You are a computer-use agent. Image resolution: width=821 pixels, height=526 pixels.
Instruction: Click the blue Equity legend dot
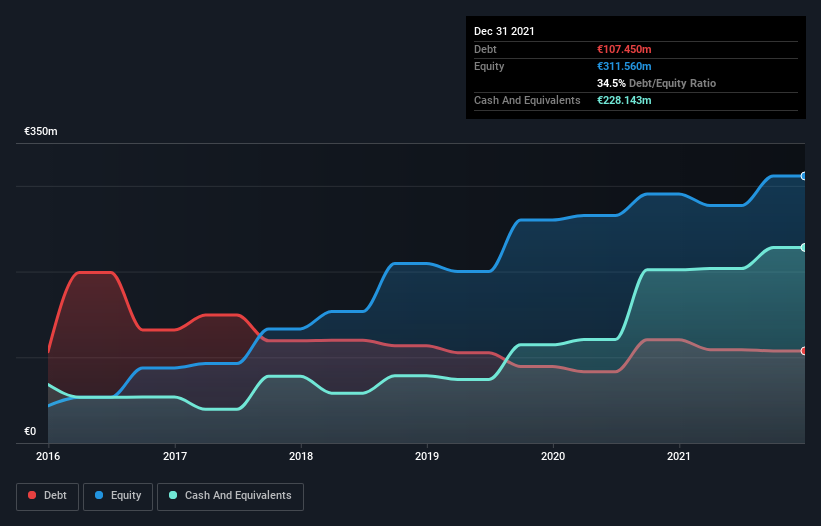(99, 495)
